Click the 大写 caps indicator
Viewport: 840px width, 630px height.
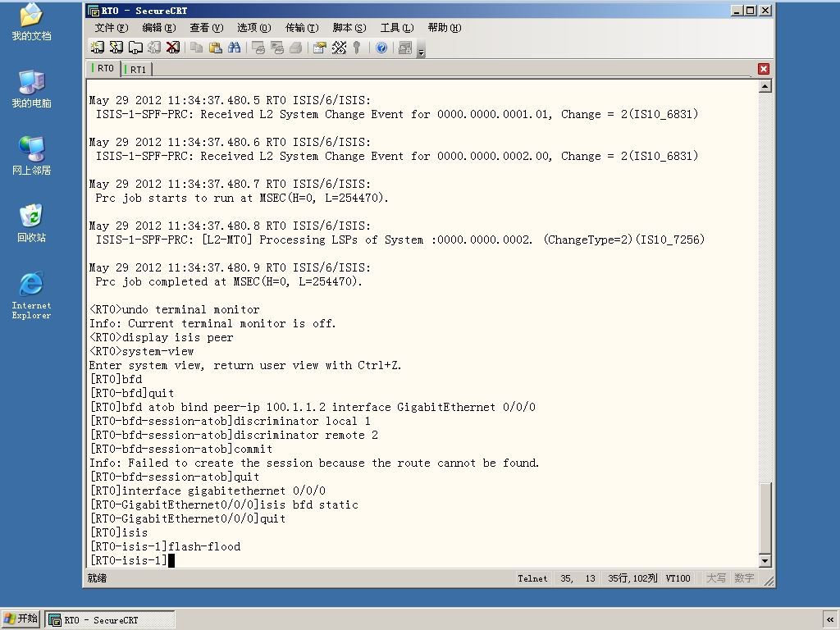tap(715, 578)
